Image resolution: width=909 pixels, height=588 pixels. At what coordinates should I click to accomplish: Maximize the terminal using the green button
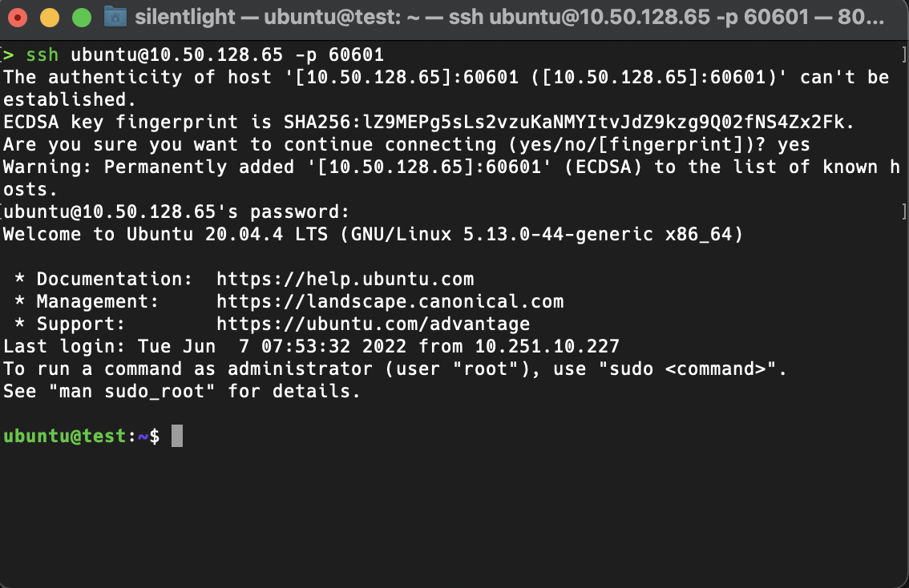82,18
